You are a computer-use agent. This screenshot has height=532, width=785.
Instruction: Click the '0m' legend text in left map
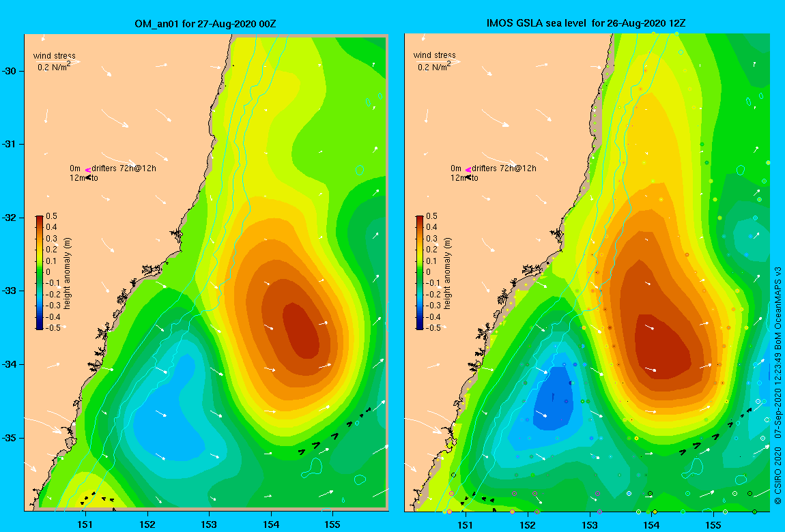75,168
